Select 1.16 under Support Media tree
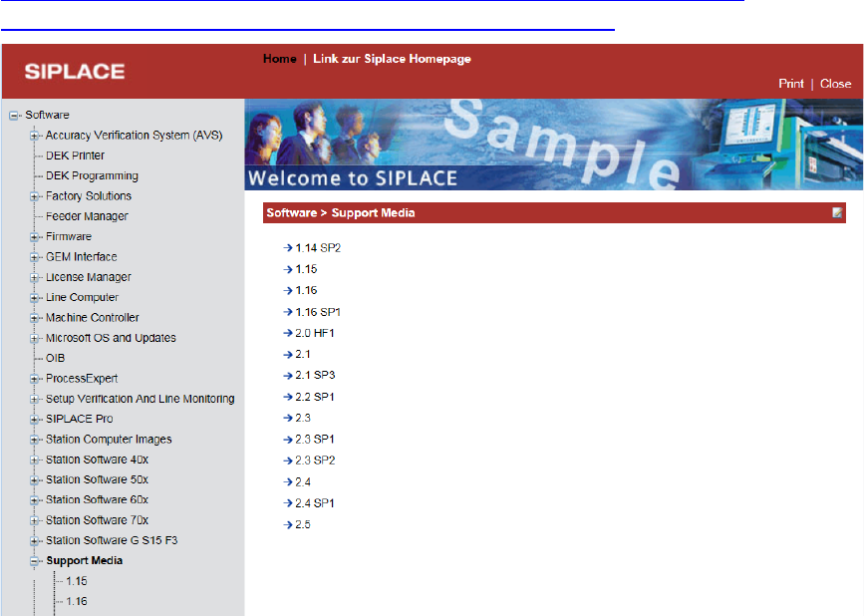 tap(77, 602)
